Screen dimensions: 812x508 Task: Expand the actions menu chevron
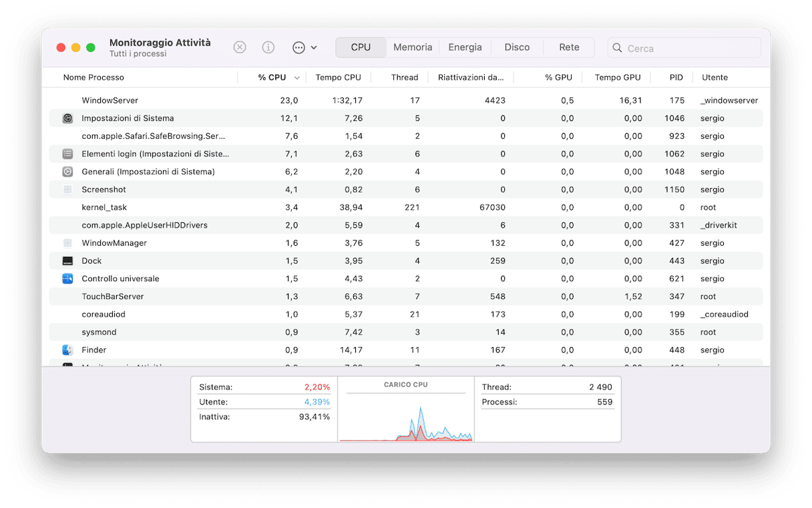(x=314, y=48)
